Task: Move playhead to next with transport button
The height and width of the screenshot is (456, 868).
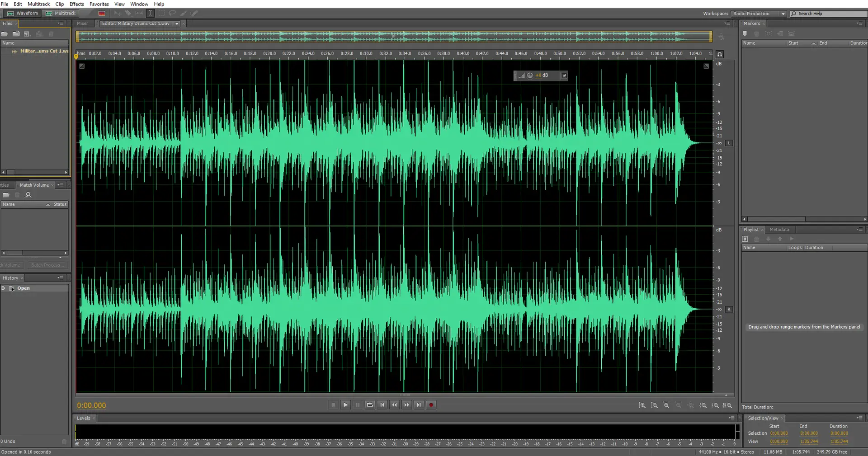Action: [x=419, y=405]
